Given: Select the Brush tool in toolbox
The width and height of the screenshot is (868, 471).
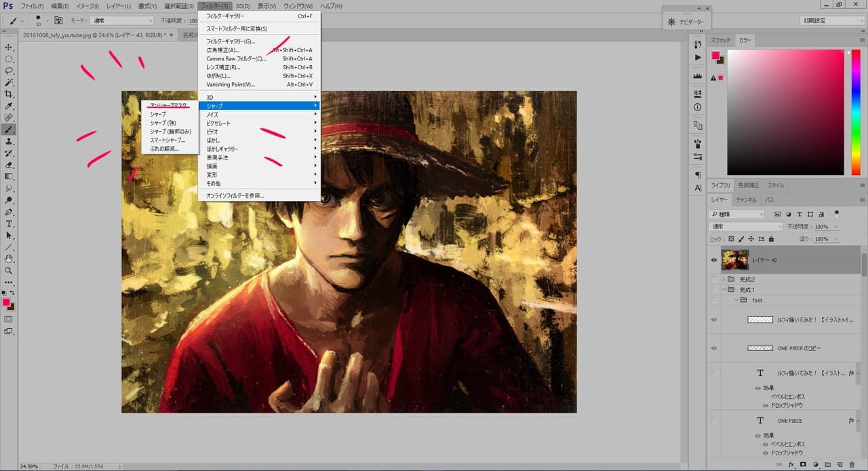Looking at the screenshot, I should coord(9,130).
